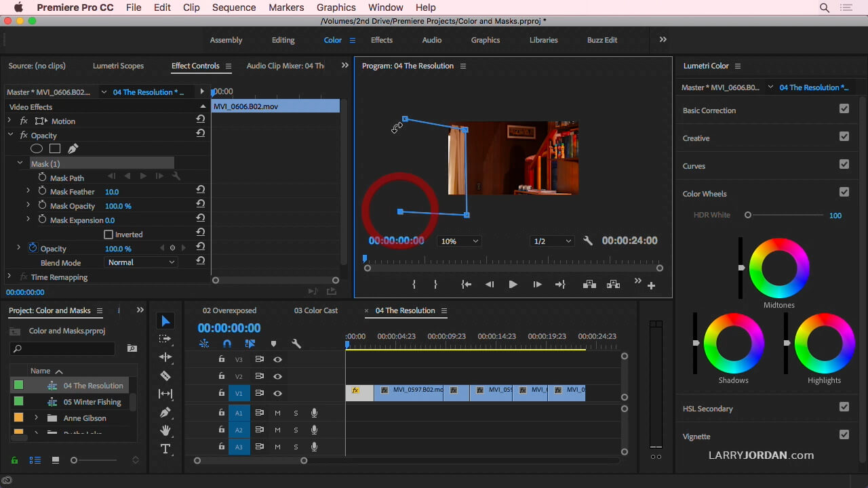Open the Sequence menu
The height and width of the screenshot is (488, 868).
pos(234,7)
